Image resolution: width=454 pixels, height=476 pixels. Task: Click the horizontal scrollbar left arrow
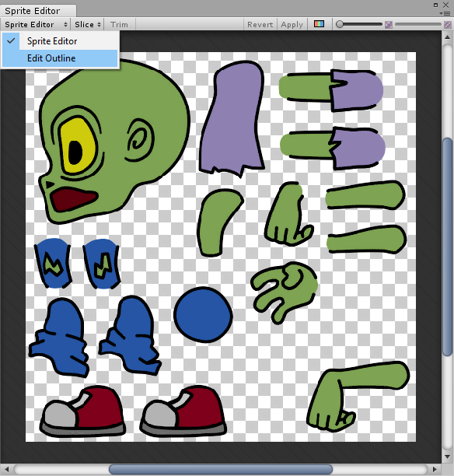(7, 469)
